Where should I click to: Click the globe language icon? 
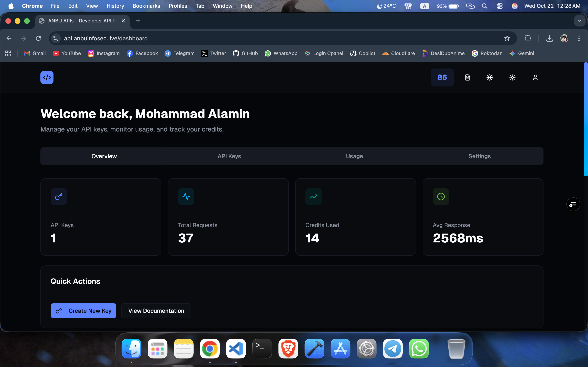(x=490, y=77)
